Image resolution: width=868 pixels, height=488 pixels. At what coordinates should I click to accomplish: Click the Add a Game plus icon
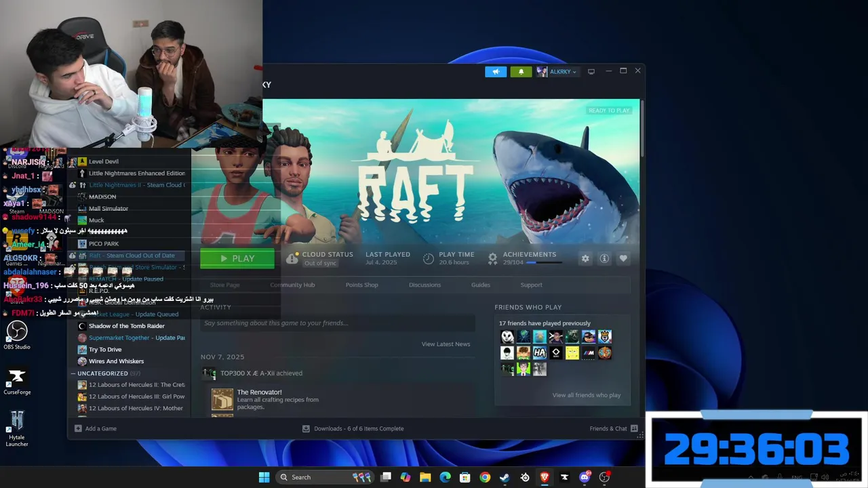pyautogui.click(x=78, y=428)
